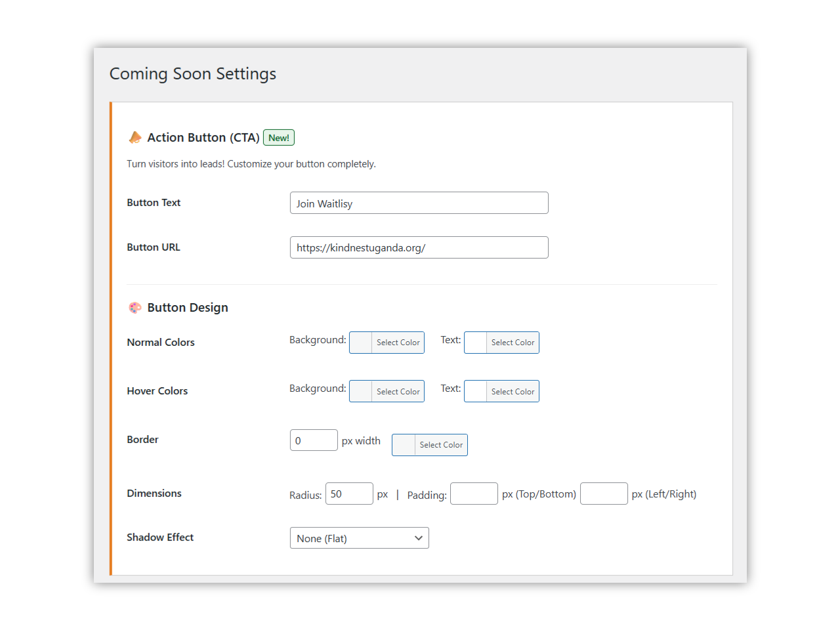Click the palette icon beside Button Design
840x630 pixels.
(x=135, y=308)
